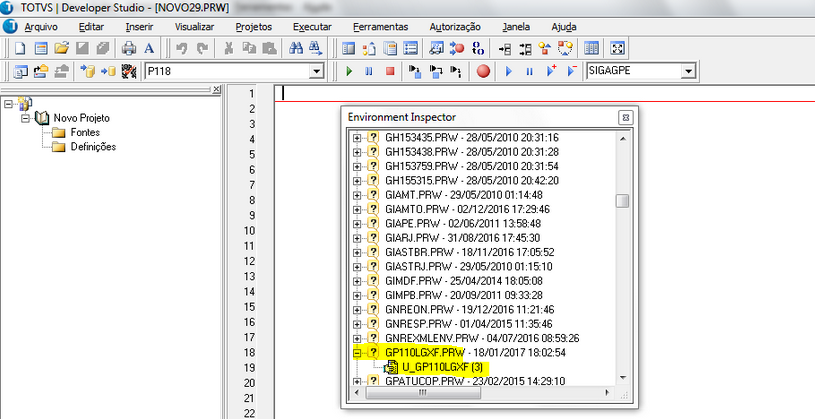Open the Arquivo menu
Screen dimensions: 815x419
tap(41, 27)
